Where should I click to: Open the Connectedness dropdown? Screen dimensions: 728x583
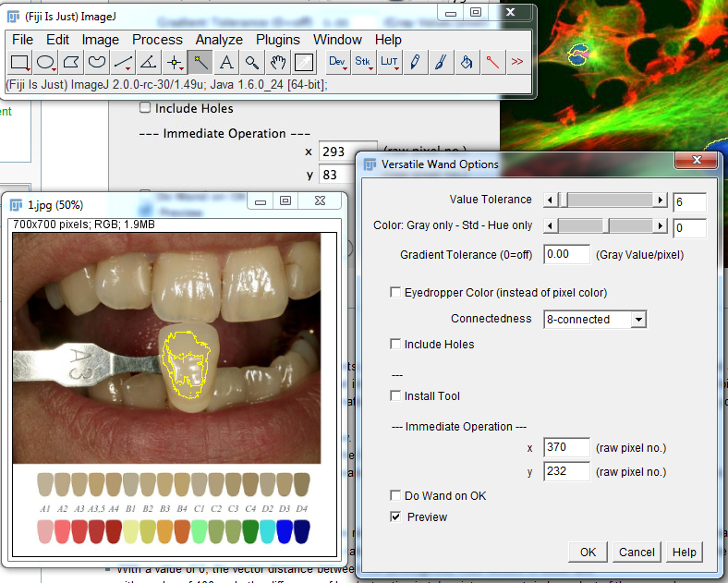pyautogui.click(x=593, y=320)
